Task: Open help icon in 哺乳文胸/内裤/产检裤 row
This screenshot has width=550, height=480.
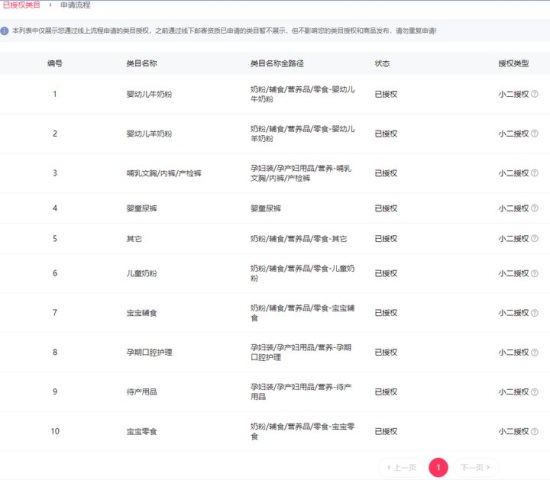Action: [535, 173]
